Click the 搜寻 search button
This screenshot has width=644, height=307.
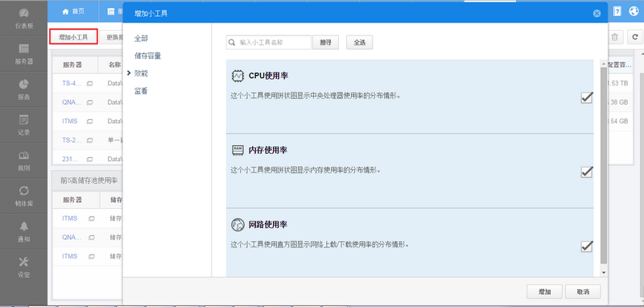[326, 43]
